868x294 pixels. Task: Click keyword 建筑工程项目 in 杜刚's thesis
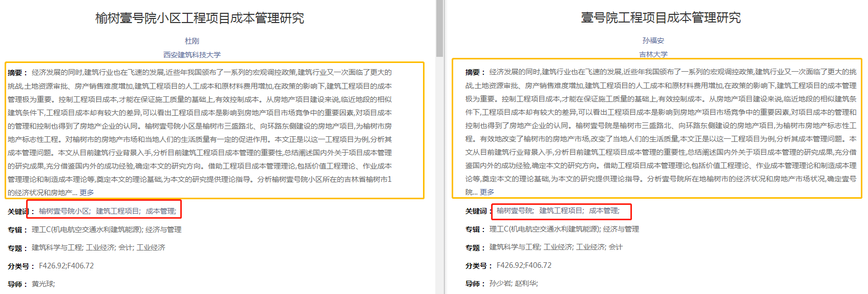click(118, 211)
